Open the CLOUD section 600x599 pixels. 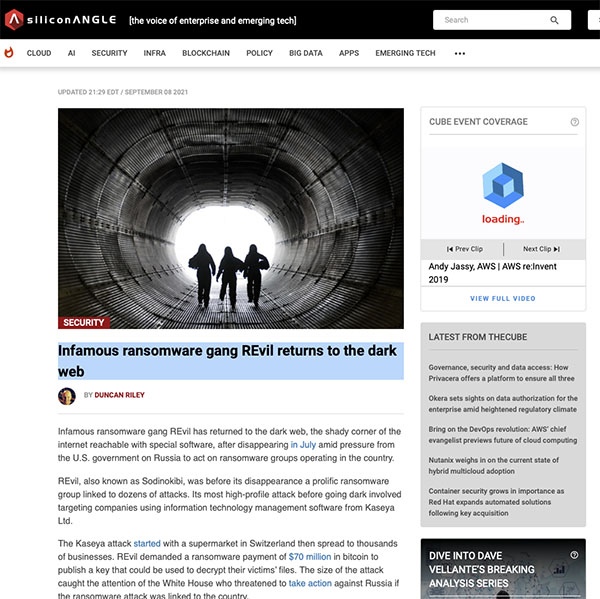[x=39, y=53]
